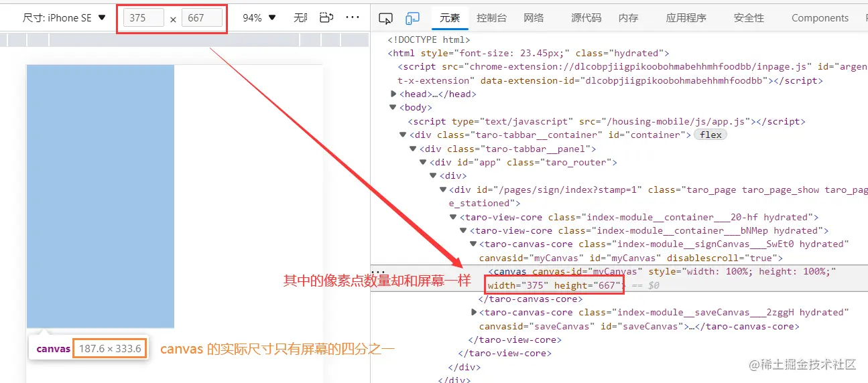Click the flex badge on container div
The height and width of the screenshot is (383, 868).
(x=711, y=135)
